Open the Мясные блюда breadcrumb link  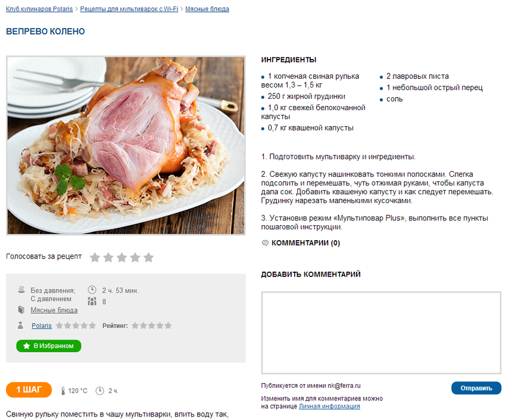[207, 9]
